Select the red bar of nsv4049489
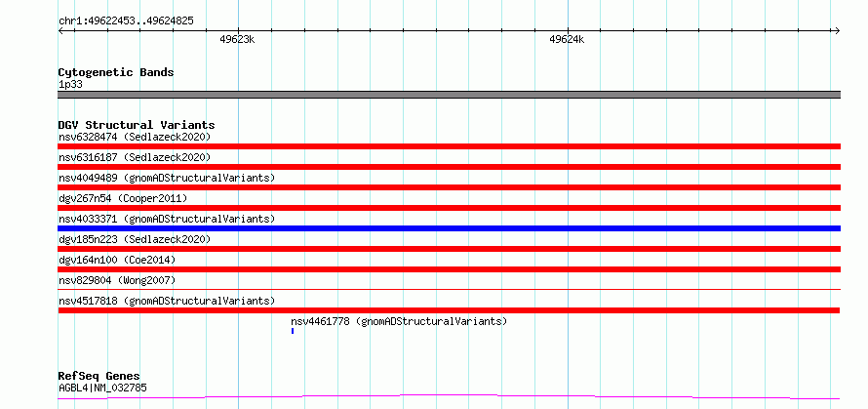 [449, 187]
